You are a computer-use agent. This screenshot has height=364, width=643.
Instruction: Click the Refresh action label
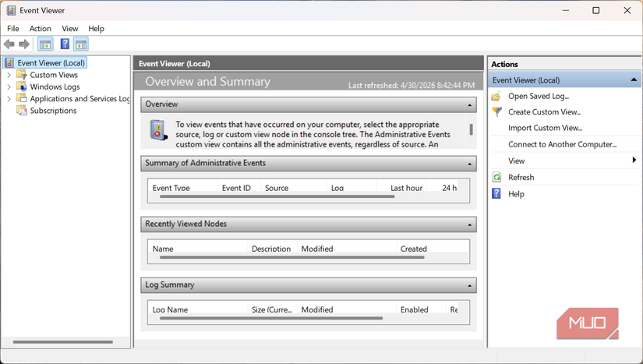521,177
